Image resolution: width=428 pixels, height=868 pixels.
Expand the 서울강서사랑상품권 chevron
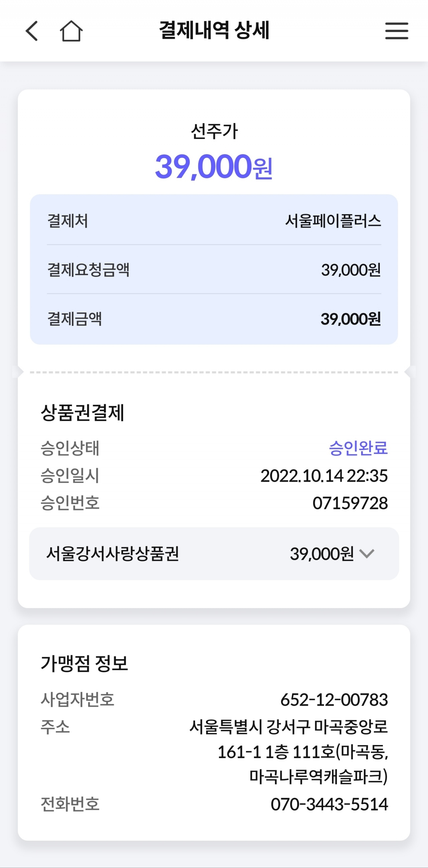point(367,553)
